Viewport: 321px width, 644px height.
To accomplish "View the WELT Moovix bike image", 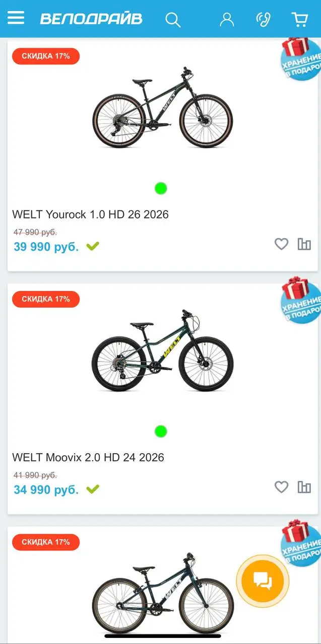I will (x=162, y=350).
